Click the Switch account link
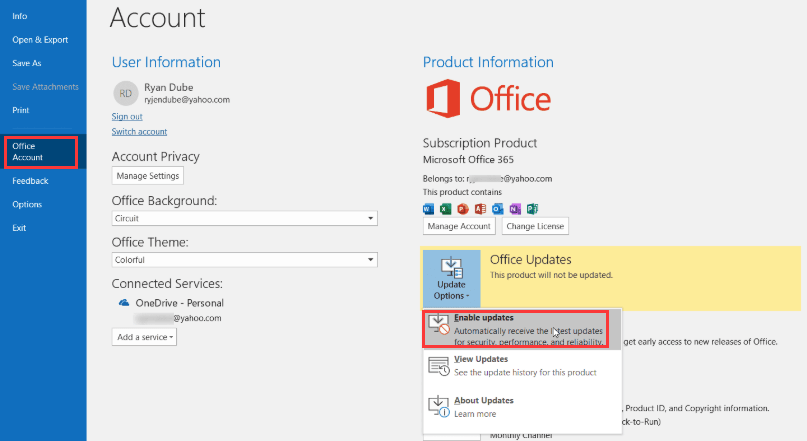Image resolution: width=807 pixels, height=441 pixels. pos(139,131)
